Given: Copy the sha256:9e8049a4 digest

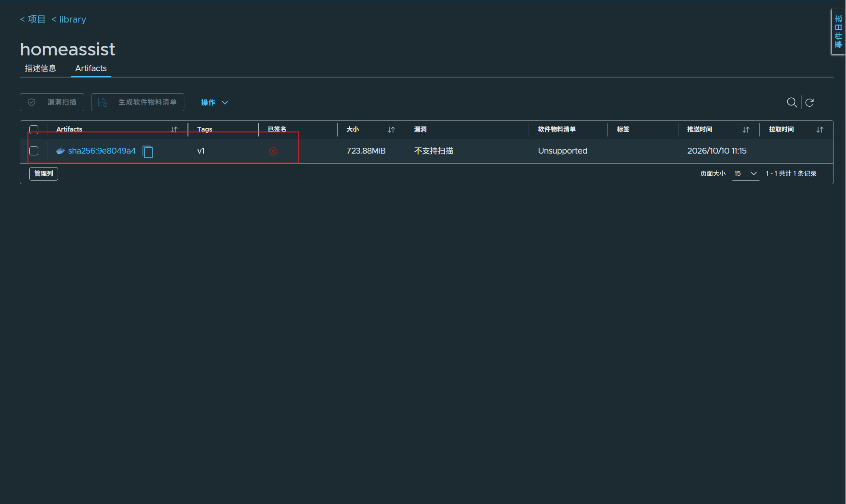Looking at the screenshot, I should point(148,151).
